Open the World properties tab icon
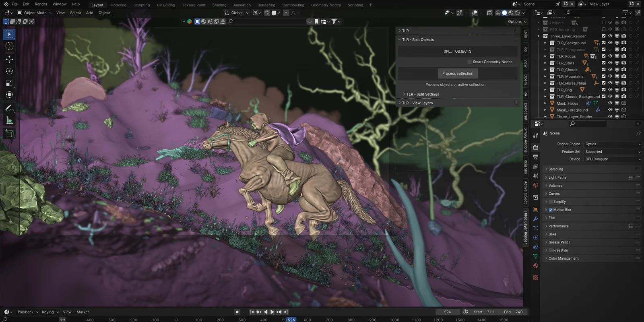Screen dimensions: 644x322 (536, 185)
